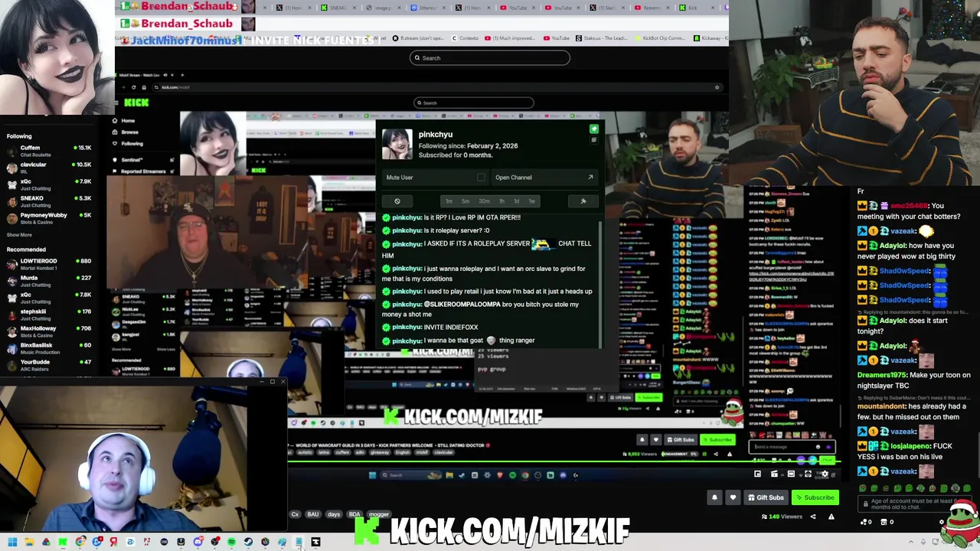
Task: Select the 1w timeout option
Action: pos(531,201)
